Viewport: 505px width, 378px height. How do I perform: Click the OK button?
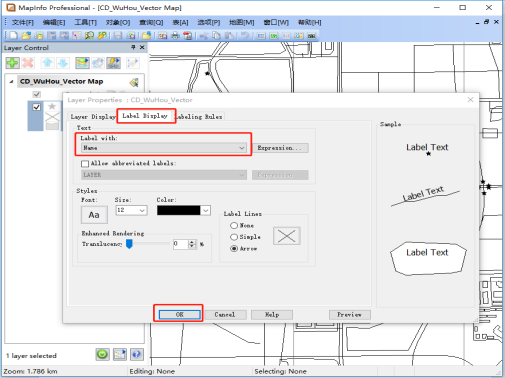tap(180, 315)
